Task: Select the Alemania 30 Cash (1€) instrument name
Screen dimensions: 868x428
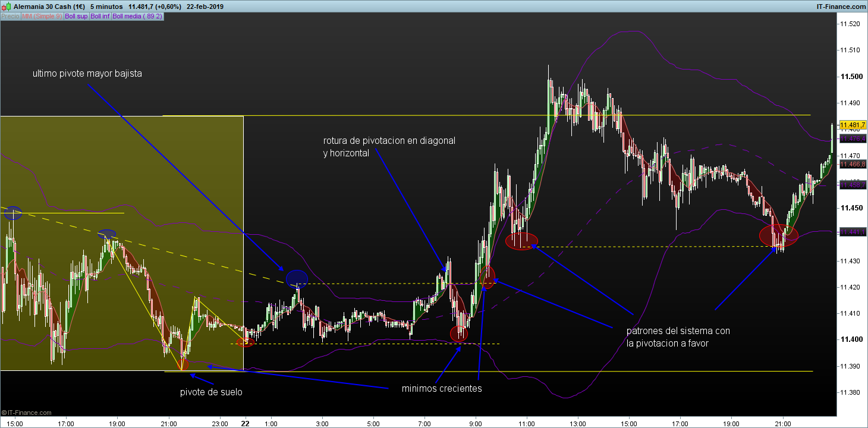Action: click(x=49, y=6)
